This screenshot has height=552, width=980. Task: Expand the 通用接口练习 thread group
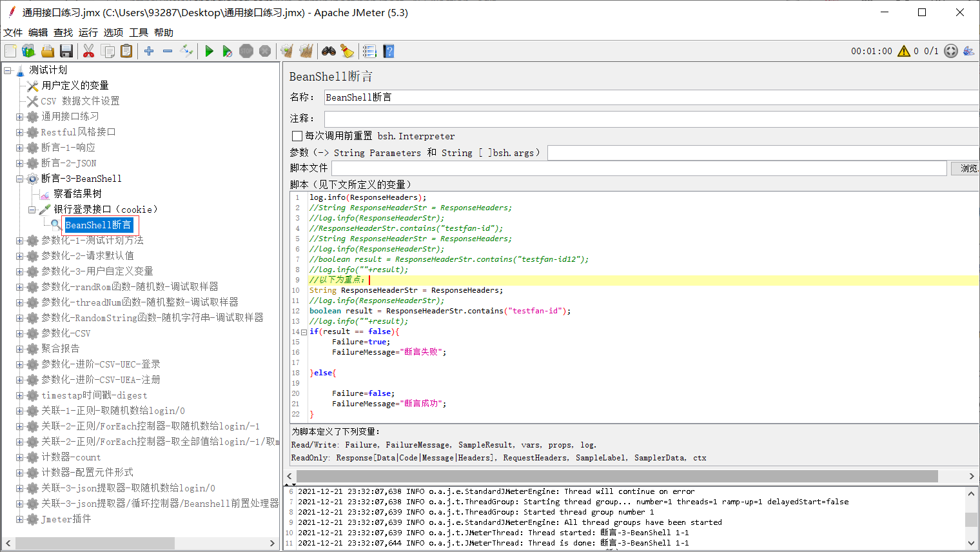tap(19, 117)
